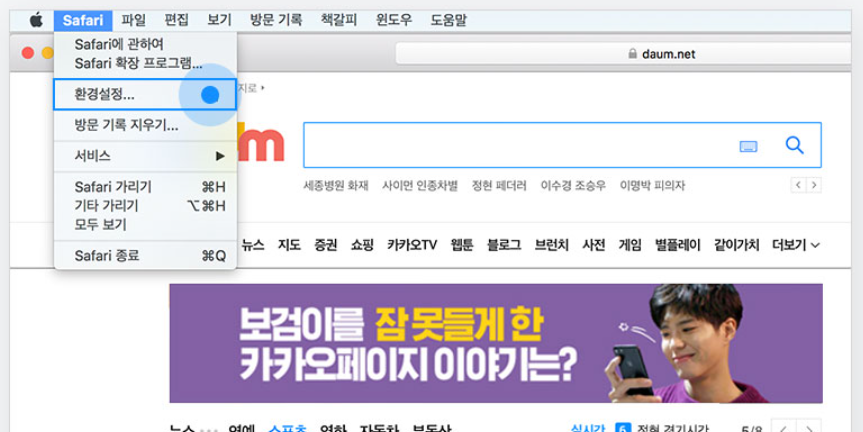Go to 쇼핑 section
This screenshot has height=432, width=863.
(x=362, y=245)
